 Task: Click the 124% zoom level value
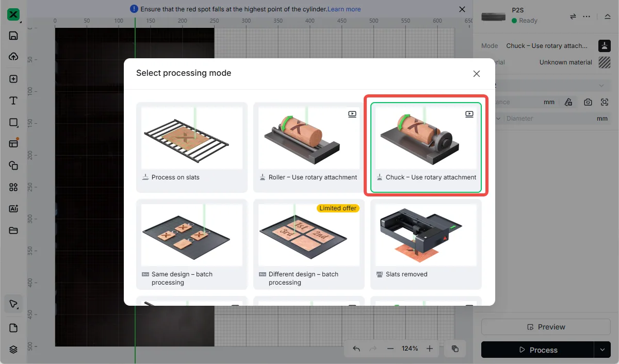tap(410, 349)
